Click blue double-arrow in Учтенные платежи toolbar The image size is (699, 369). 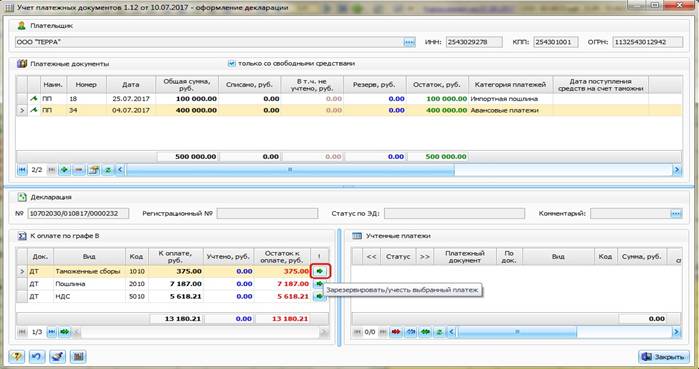411,332
